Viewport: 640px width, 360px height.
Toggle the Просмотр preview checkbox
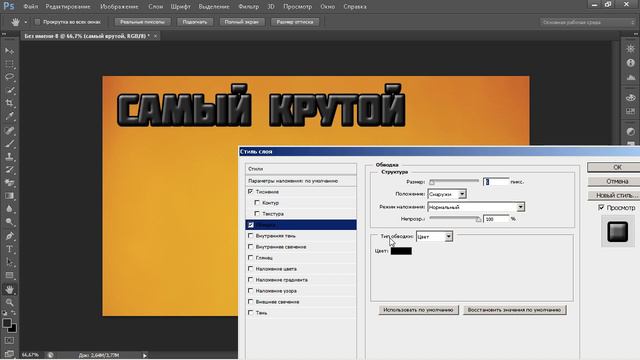601,208
